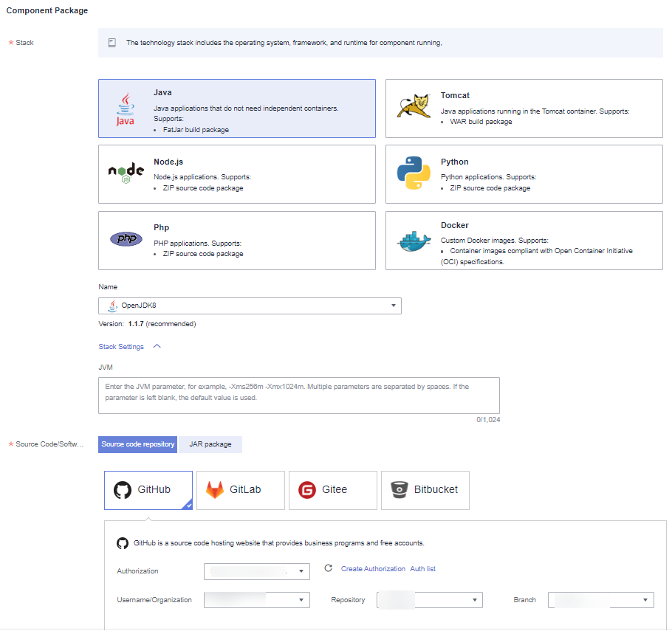
Task: Click the Stack Settings link
Action: pyautogui.click(x=121, y=347)
